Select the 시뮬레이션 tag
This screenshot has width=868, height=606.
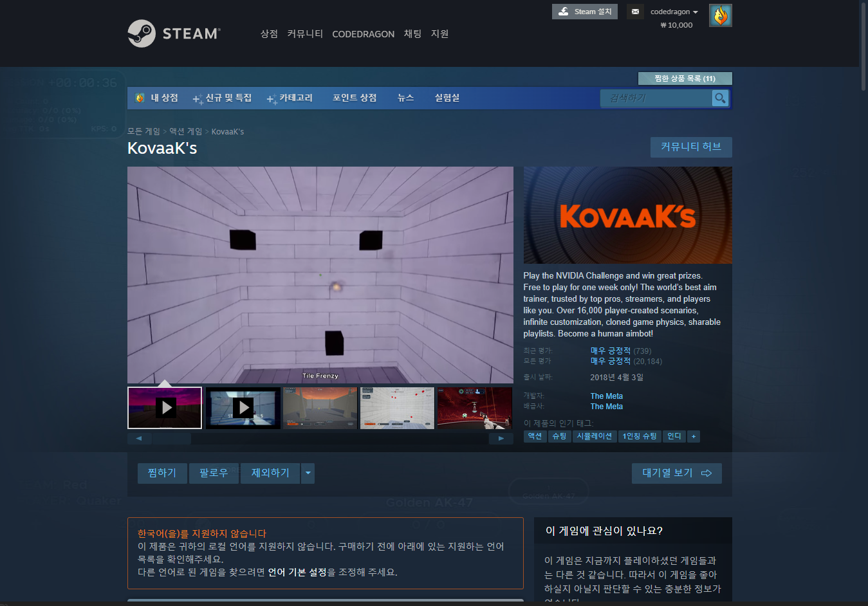click(x=595, y=436)
